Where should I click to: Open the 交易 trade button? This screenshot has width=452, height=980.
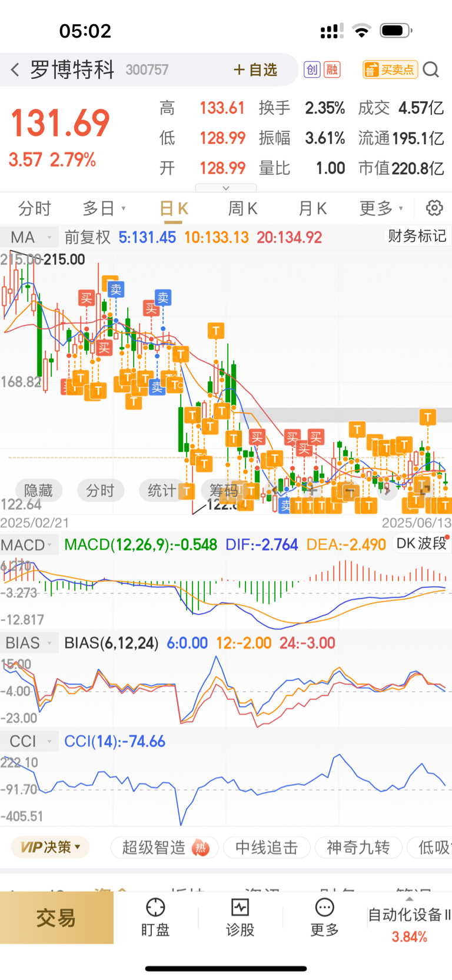coord(56,918)
